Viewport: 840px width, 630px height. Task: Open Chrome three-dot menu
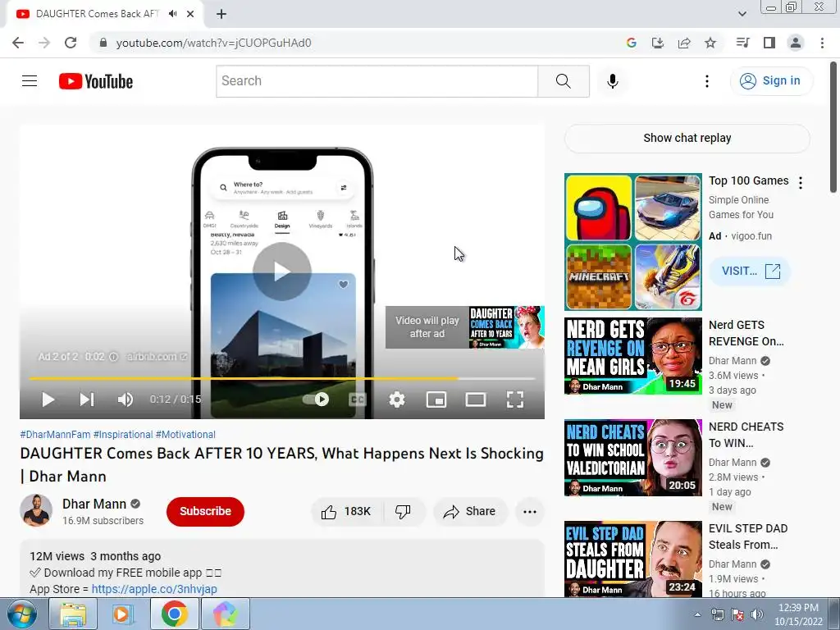point(822,43)
